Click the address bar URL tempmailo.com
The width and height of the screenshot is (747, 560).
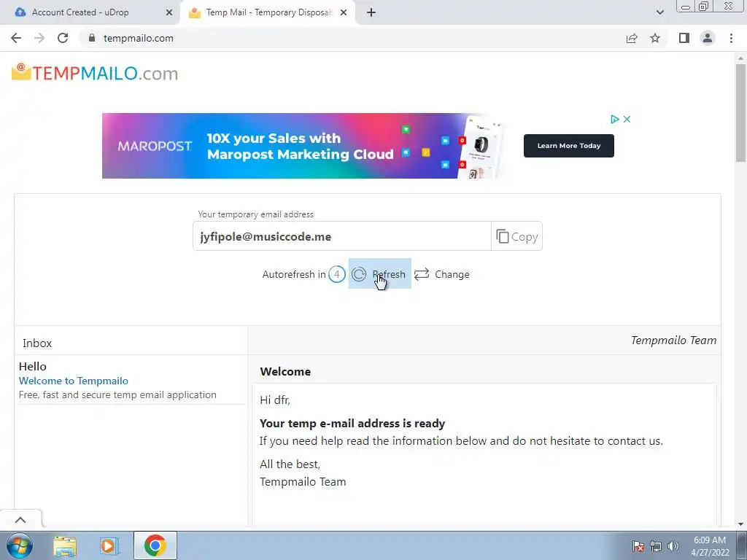pos(138,38)
